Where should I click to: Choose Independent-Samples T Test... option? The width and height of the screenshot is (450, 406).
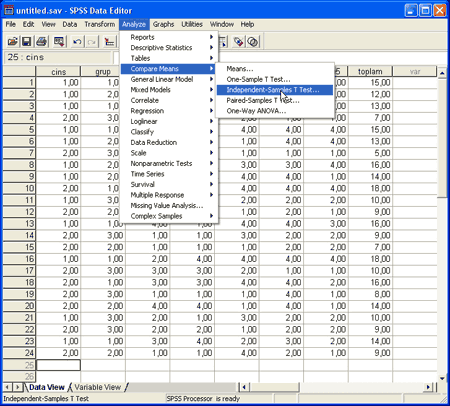click(x=275, y=90)
